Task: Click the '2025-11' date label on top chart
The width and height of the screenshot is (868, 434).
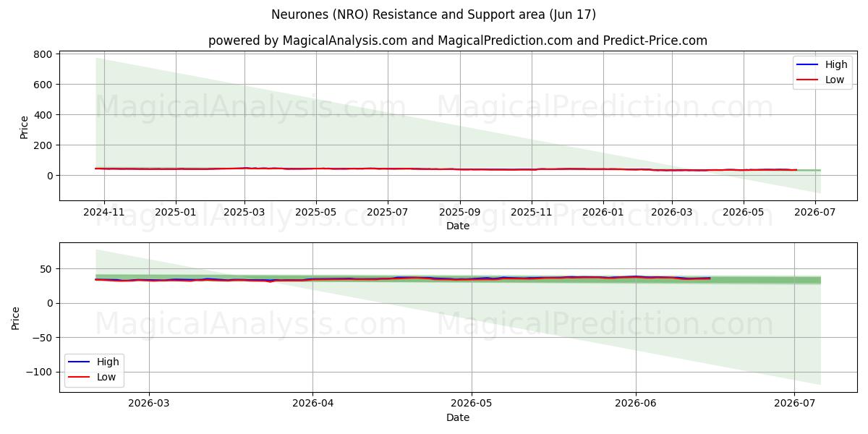Action: coord(532,213)
